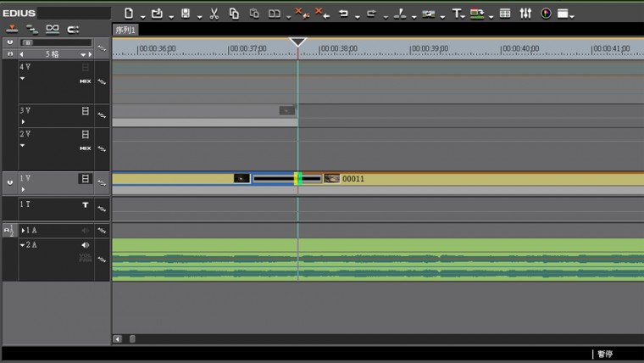Screen dimensions: 644x363
Task: Click the ripple delete red X icon
Action: click(299, 14)
